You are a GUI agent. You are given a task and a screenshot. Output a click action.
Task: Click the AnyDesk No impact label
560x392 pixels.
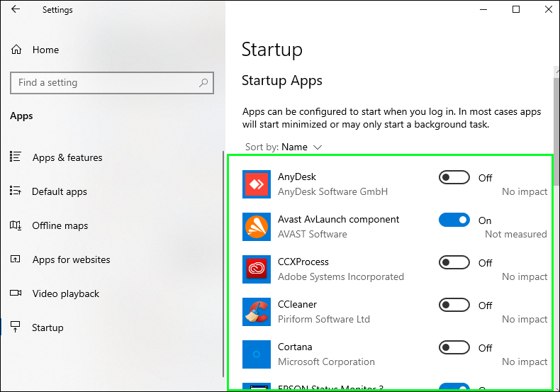click(525, 191)
